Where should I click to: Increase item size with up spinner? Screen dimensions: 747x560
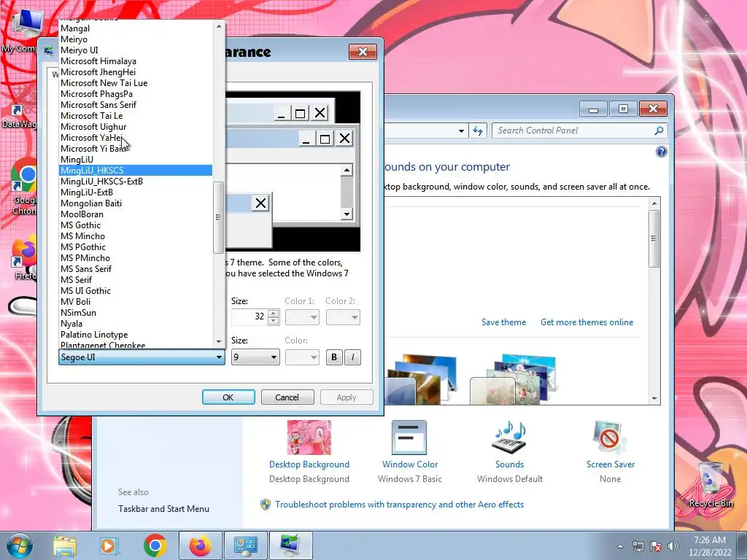(273, 314)
